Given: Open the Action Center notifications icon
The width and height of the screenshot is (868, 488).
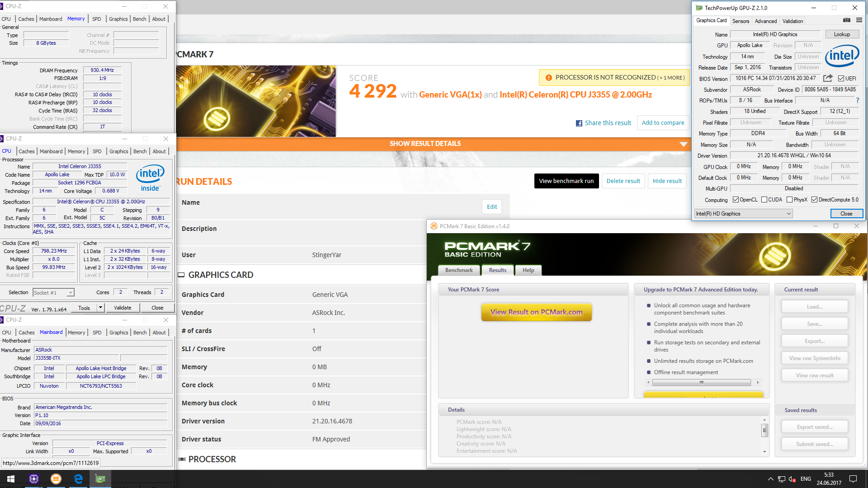Looking at the screenshot, I should [x=853, y=479].
